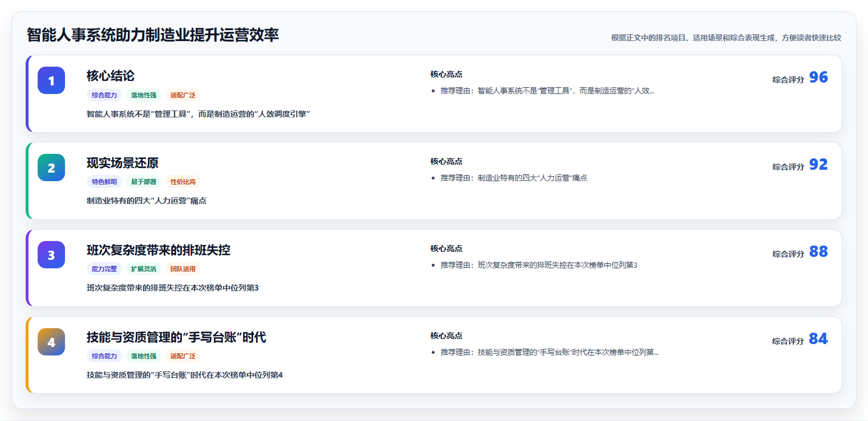Open the 现实场景还原 card title
The height and width of the screenshot is (421, 868).
[x=123, y=163]
